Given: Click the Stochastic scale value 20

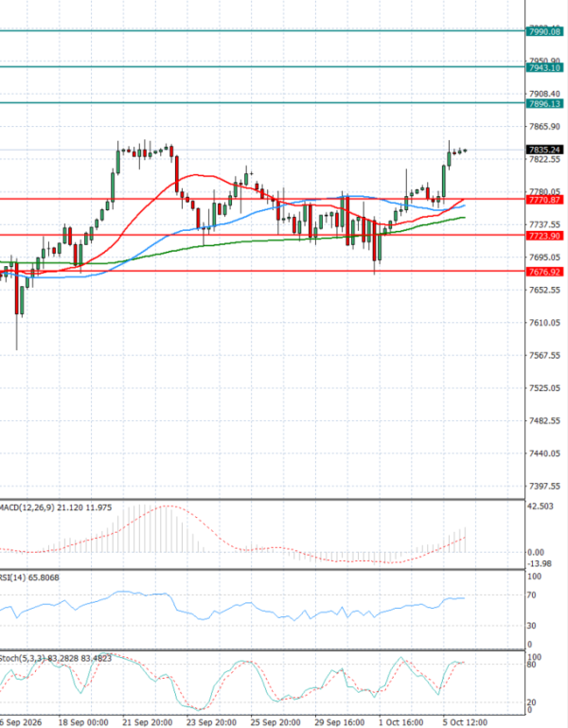Looking at the screenshot, I should [532, 702].
